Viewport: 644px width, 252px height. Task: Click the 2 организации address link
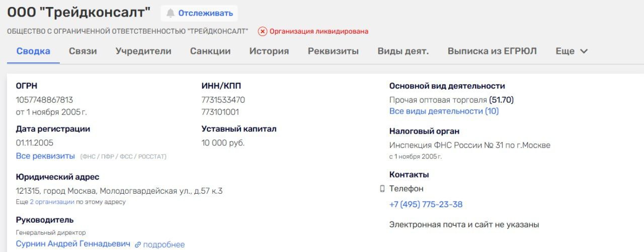tap(52, 202)
